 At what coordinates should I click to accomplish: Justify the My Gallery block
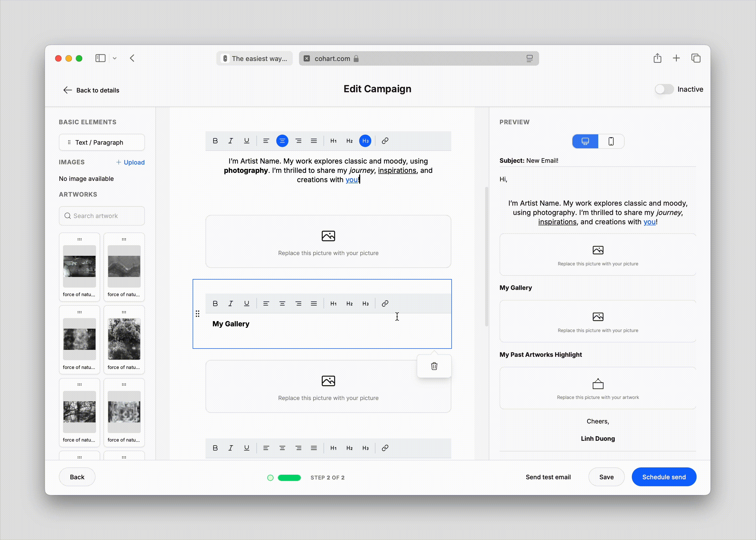tap(314, 304)
